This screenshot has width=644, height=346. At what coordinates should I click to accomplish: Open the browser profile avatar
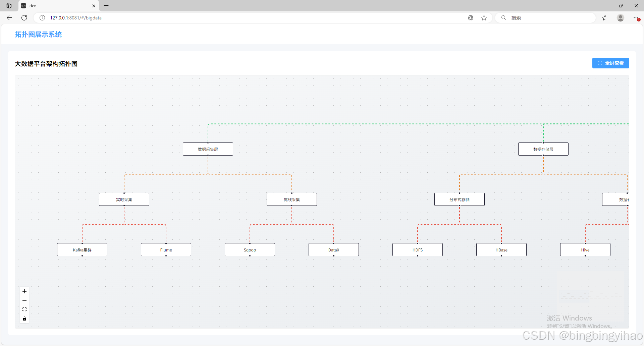(x=621, y=18)
